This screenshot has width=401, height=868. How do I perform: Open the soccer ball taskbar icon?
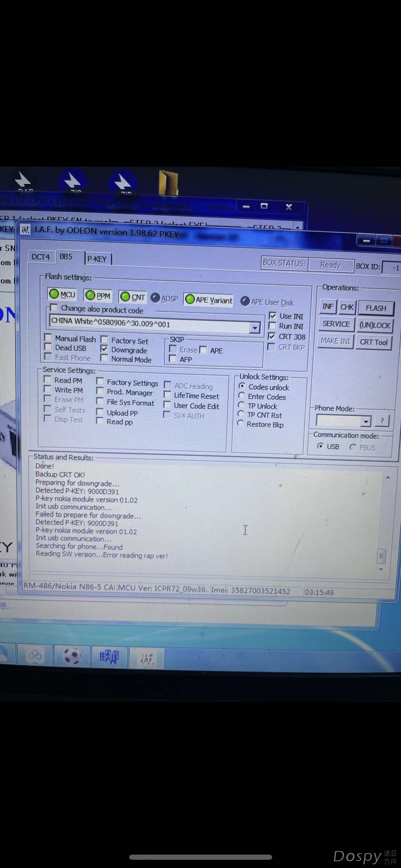coord(73,656)
